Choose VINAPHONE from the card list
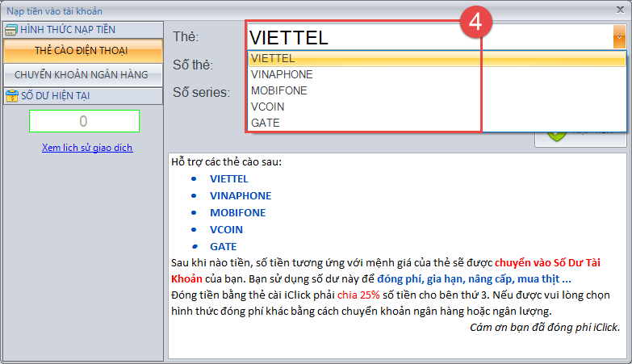632x364 pixels. 437,74
